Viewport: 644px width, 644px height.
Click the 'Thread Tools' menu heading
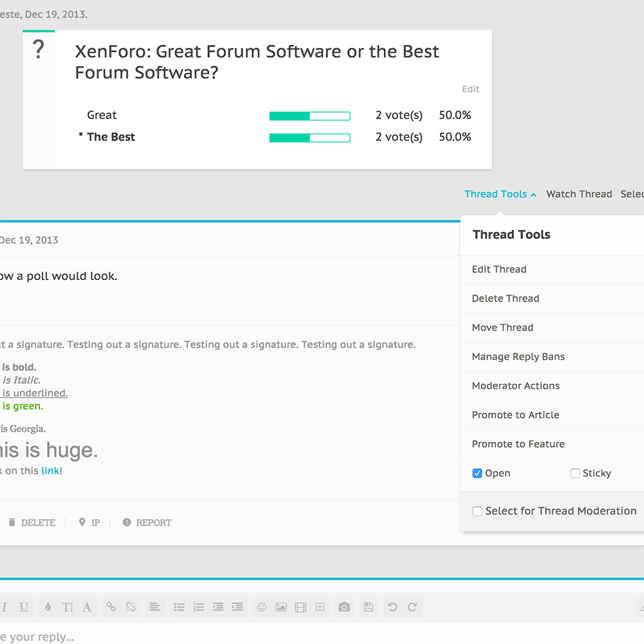pos(511,234)
